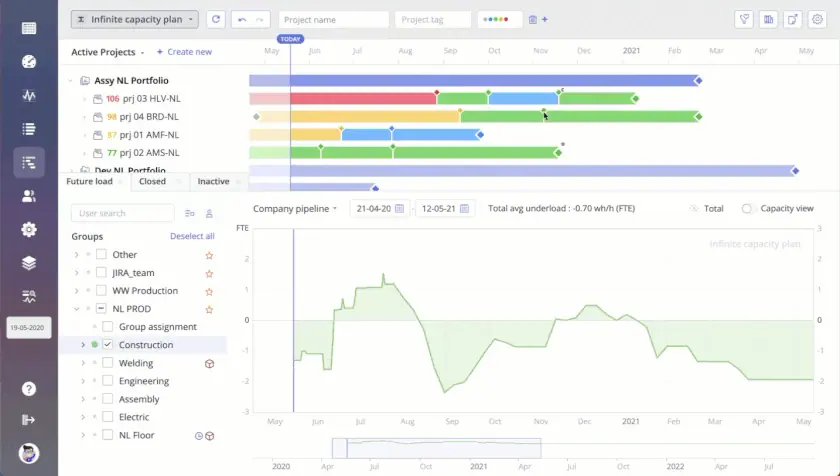This screenshot has width=840, height=476.
Task: Switch to the Inactive tab
Action: [213, 182]
